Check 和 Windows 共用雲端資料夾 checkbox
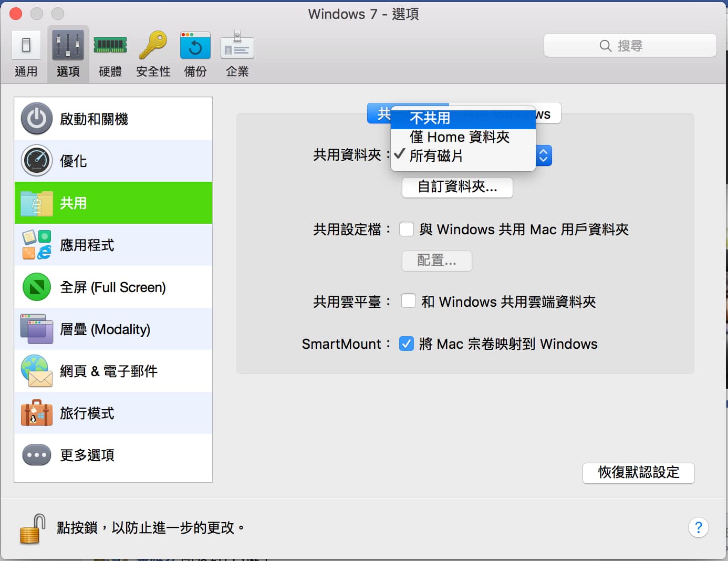The width and height of the screenshot is (728, 561). coord(408,301)
